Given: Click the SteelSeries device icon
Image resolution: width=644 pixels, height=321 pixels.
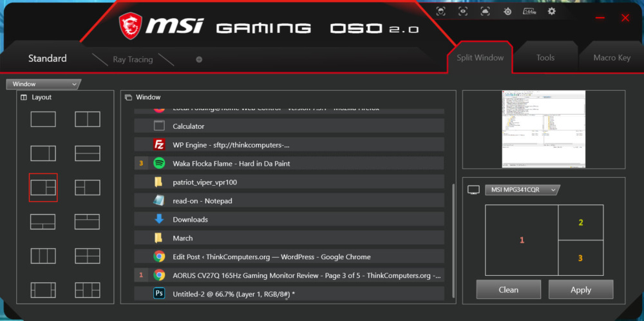Looking at the screenshot, I should (x=507, y=12).
